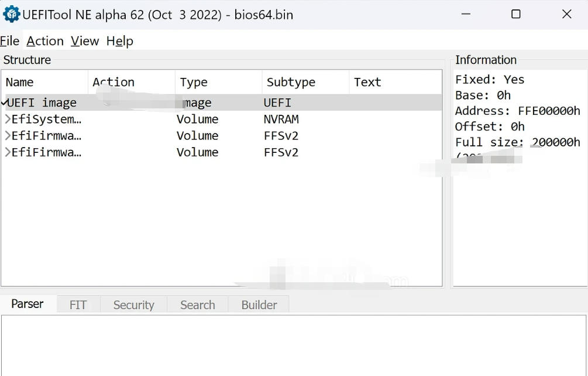The image size is (588, 376).
Task: Select the EfiSystem… tree row
Action: coord(221,119)
